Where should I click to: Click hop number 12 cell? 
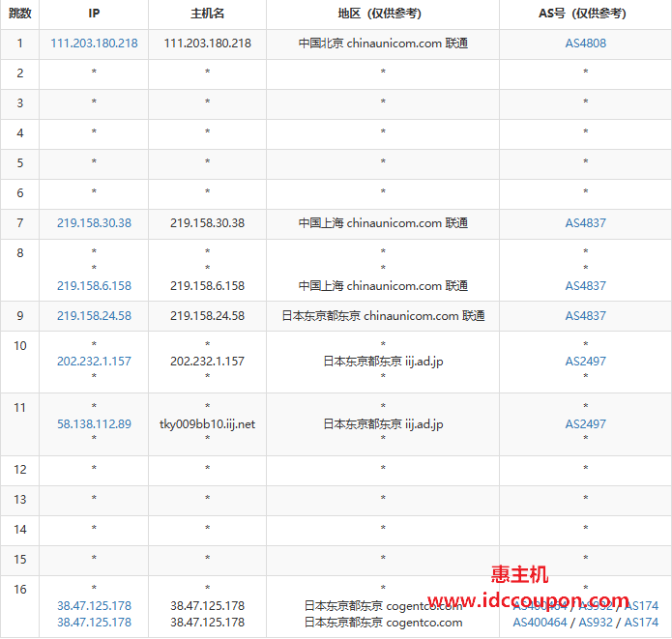(19, 470)
